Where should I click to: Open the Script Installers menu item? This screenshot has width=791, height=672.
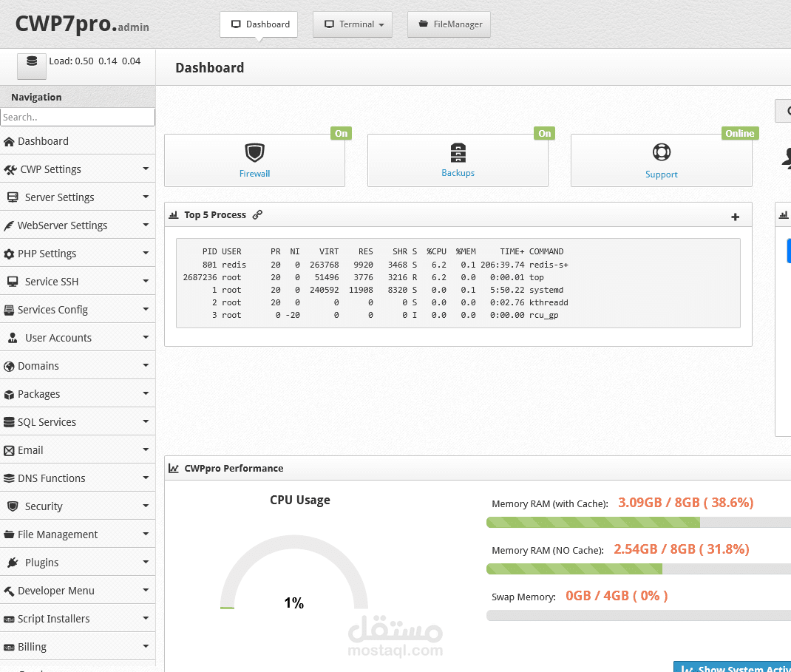coord(78,619)
